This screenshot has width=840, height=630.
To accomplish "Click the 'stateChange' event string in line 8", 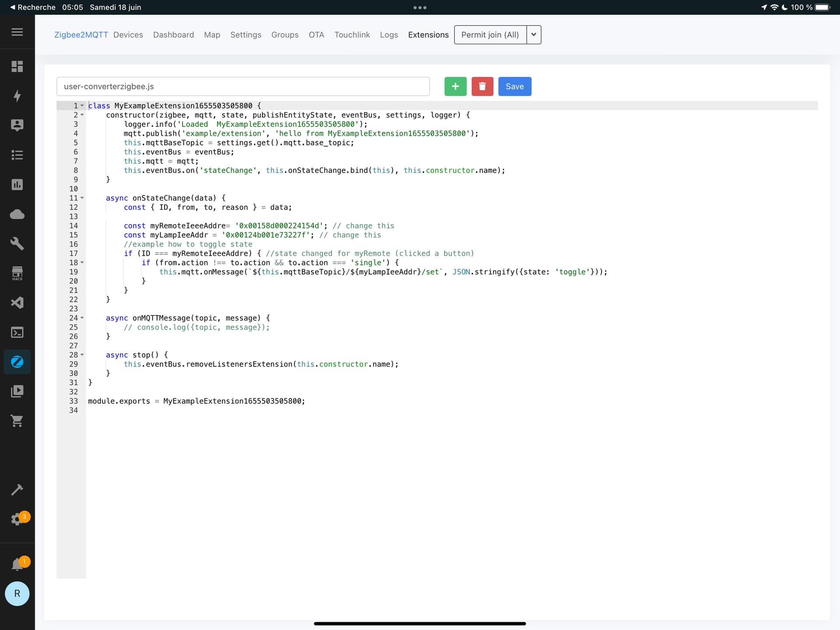I will pos(227,170).
